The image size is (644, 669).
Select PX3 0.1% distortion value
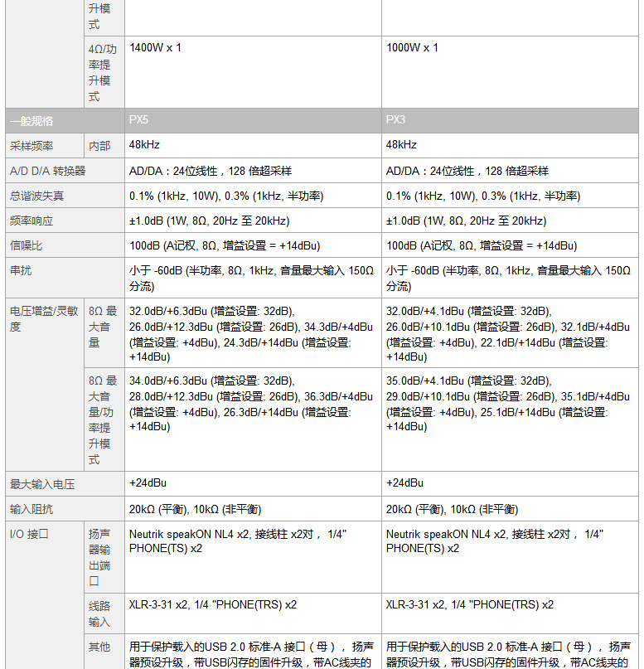click(x=510, y=196)
